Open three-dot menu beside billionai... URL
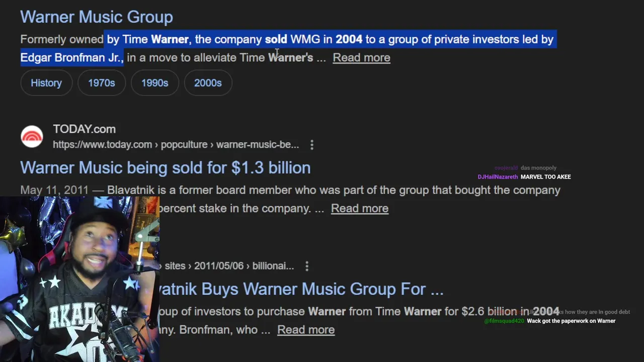 [307, 266]
